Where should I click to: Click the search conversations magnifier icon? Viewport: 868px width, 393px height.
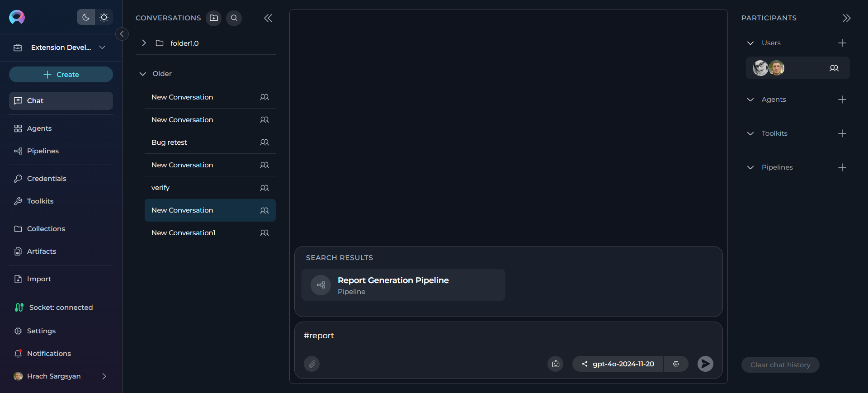(234, 18)
